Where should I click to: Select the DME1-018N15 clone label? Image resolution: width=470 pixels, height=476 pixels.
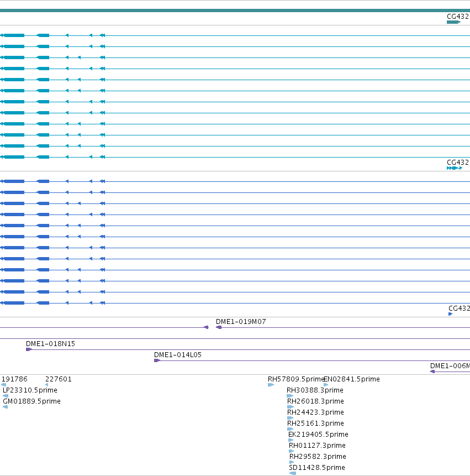50,344
